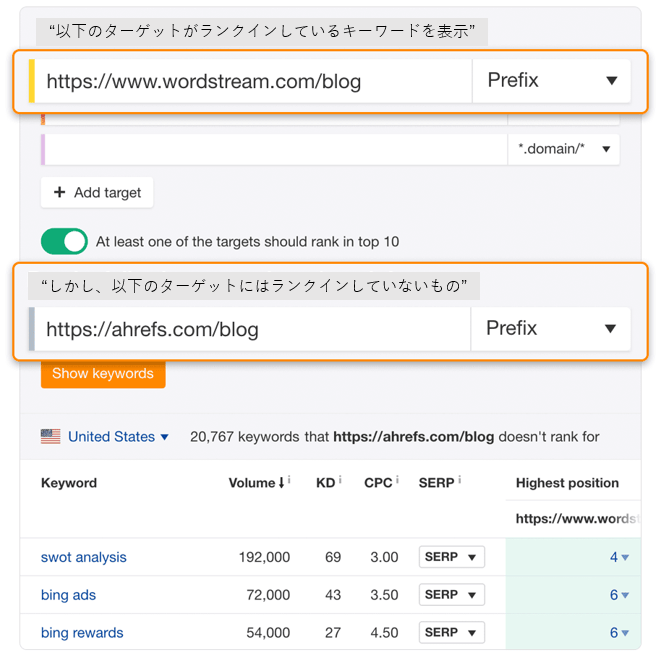The image size is (656, 662).
Task: Click the KD value 69
Action: point(333,557)
